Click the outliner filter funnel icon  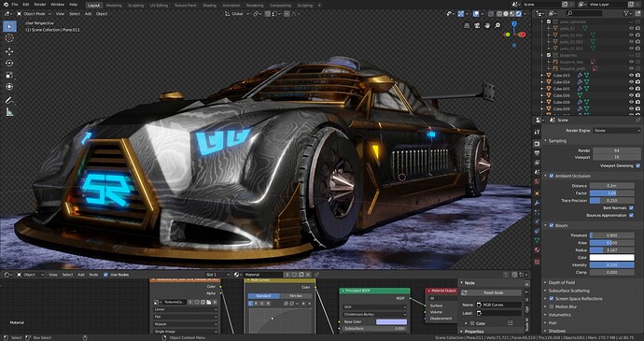pyautogui.click(x=627, y=14)
